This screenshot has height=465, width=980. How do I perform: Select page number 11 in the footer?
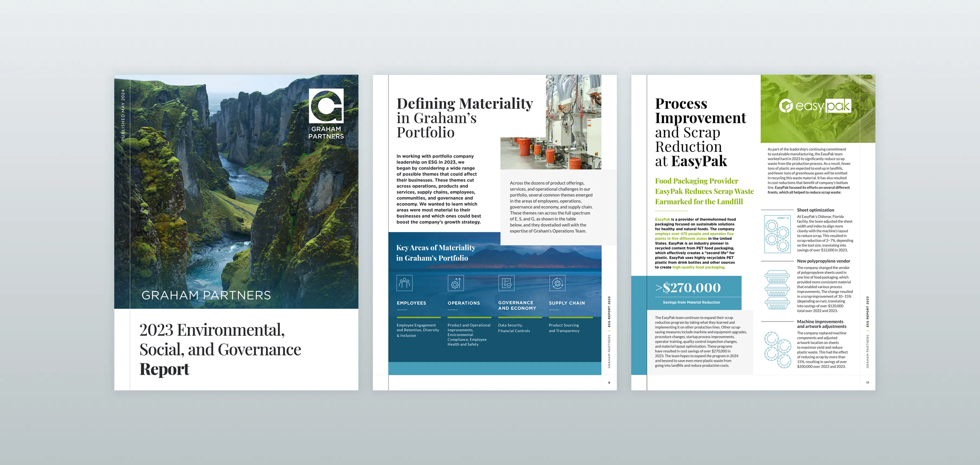point(868,383)
